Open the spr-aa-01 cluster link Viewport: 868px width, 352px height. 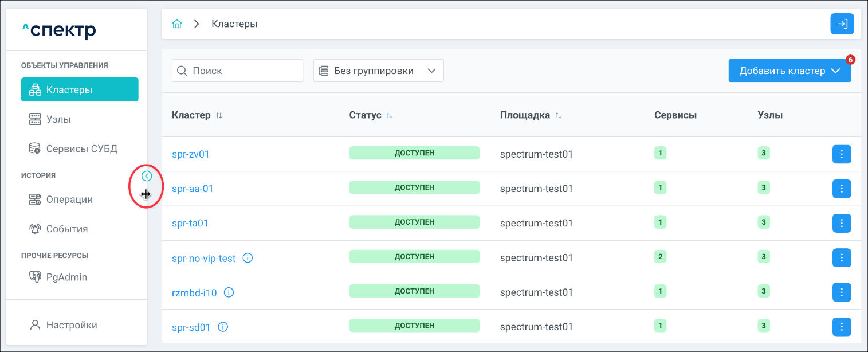193,189
